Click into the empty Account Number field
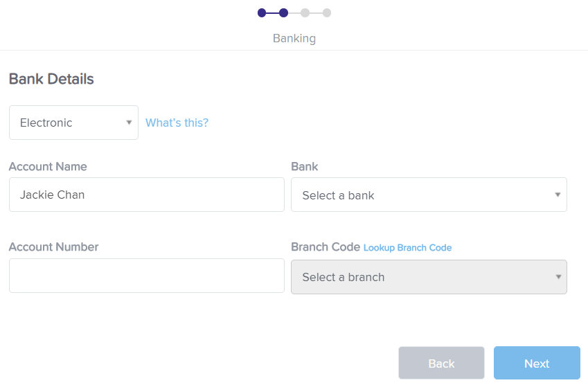 (147, 276)
